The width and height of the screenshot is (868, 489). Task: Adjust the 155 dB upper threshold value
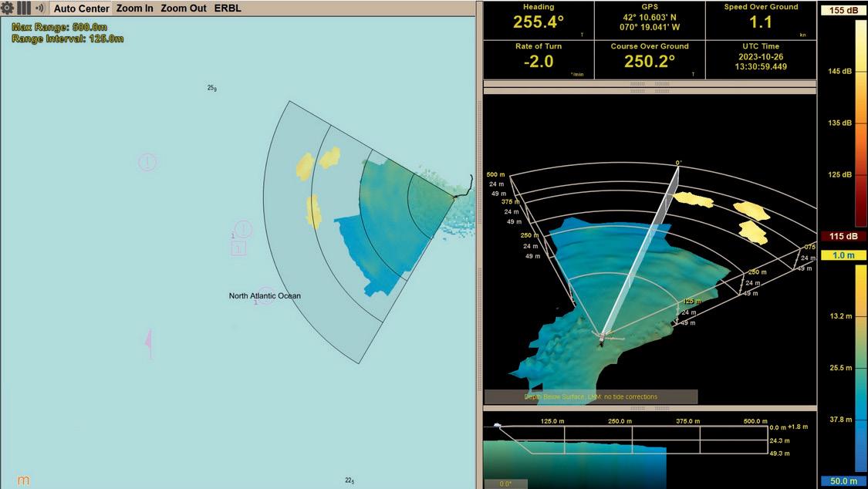[x=843, y=10]
